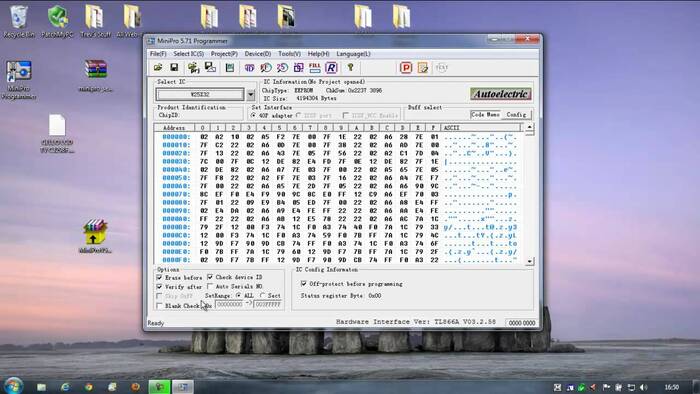
Task: Click the range end address field
Action: coord(268,304)
